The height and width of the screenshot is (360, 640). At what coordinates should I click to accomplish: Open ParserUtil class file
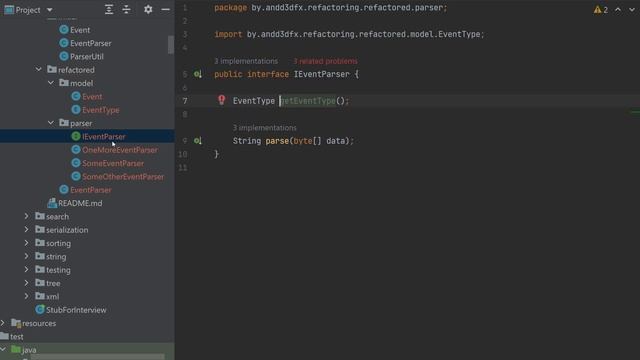pyautogui.click(x=87, y=57)
